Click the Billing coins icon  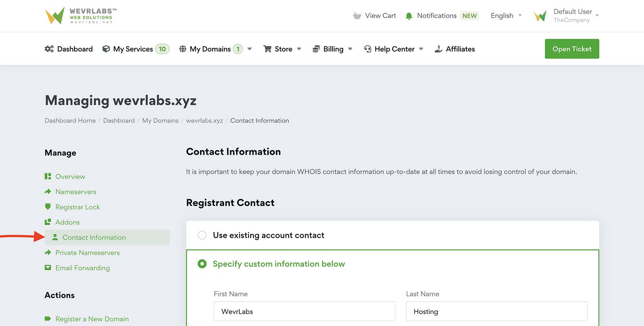(316, 49)
